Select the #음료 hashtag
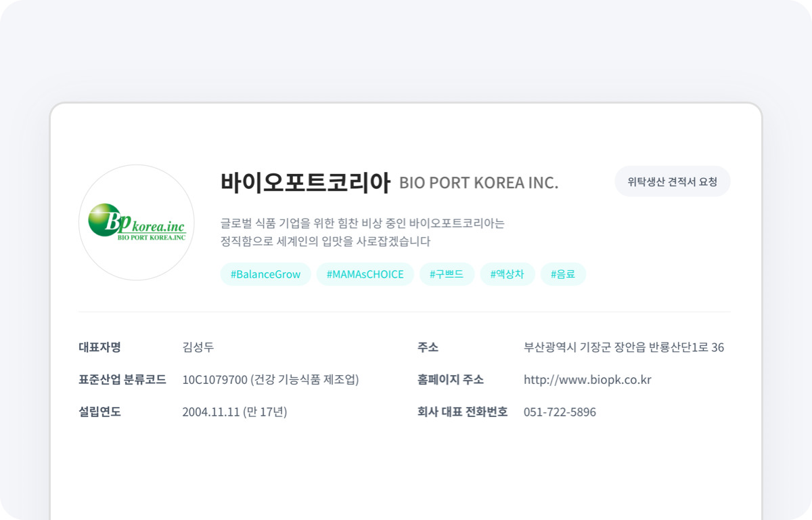The image size is (812, 520). [x=564, y=274]
